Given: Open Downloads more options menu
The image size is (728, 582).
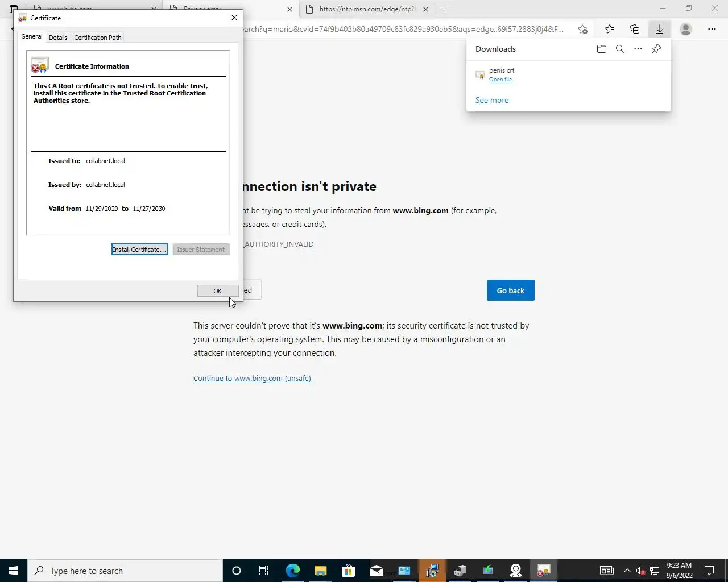Looking at the screenshot, I should click(638, 49).
